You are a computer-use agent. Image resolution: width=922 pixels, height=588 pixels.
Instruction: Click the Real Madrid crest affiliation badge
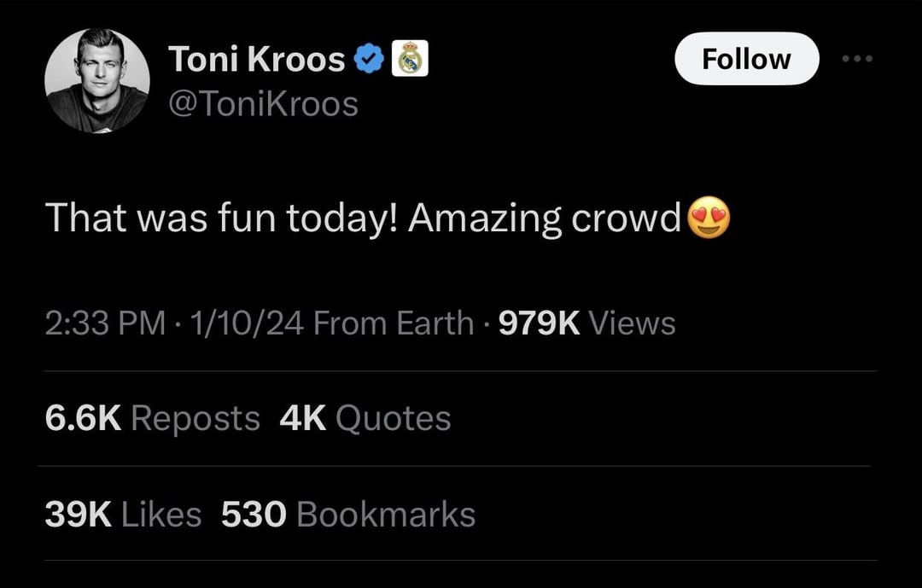(x=411, y=60)
